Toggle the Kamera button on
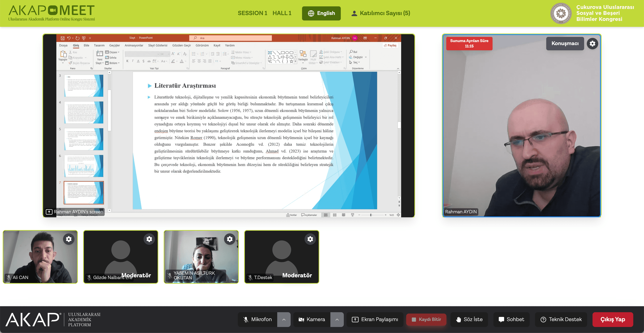644x333 pixels. pyautogui.click(x=312, y=319)
